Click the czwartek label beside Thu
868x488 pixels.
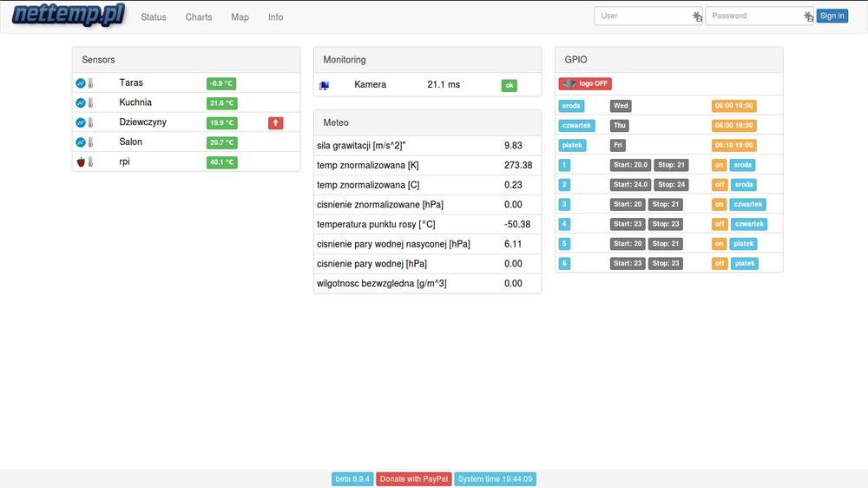point(577,126)
